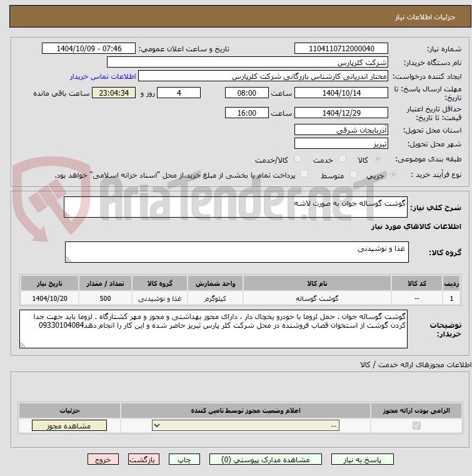Click the city field تبریز
This screenshot has height=476, width=472.
point(341,143)
